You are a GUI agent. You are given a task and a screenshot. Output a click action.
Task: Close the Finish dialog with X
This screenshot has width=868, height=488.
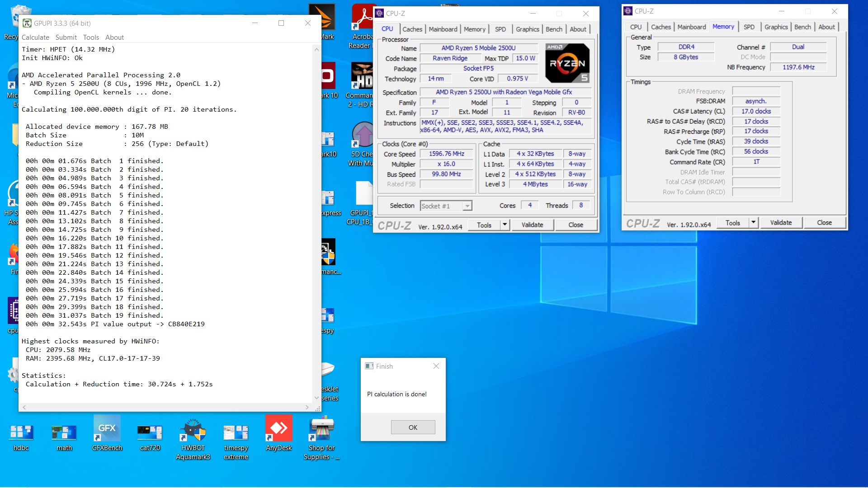tap(436, 366)
